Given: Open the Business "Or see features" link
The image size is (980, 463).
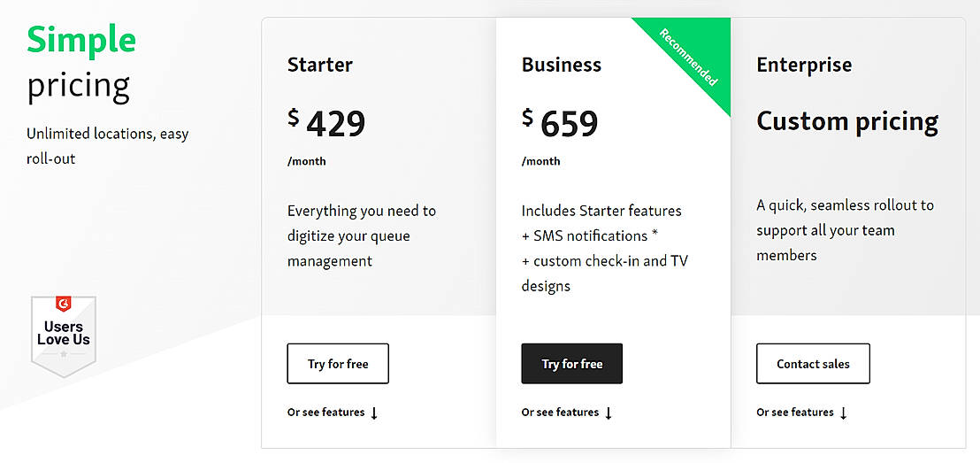Looking at the screenshot, I should [560, 413].
